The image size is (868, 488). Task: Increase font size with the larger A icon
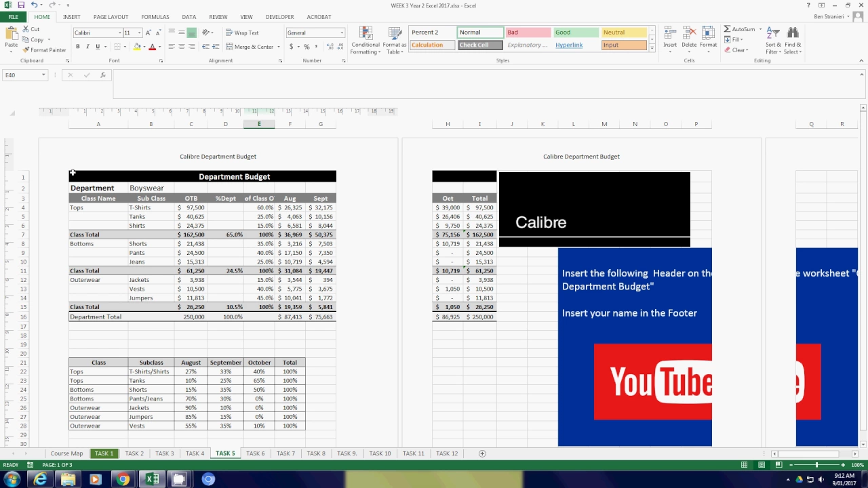[x=148, y=33]
